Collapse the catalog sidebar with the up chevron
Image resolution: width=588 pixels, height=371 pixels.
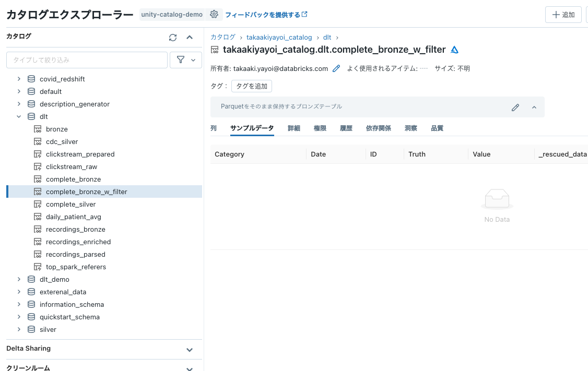(189, 37)
